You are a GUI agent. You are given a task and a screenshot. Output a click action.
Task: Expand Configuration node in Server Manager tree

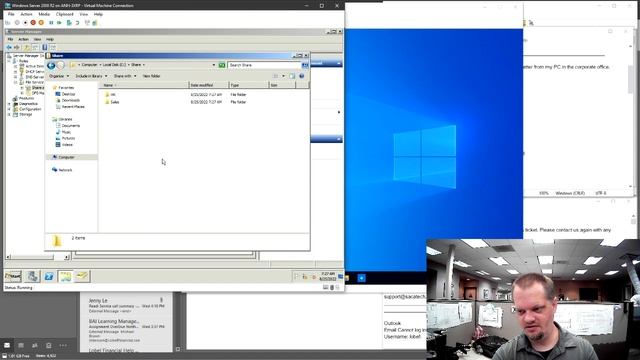[x=9, y=109]
